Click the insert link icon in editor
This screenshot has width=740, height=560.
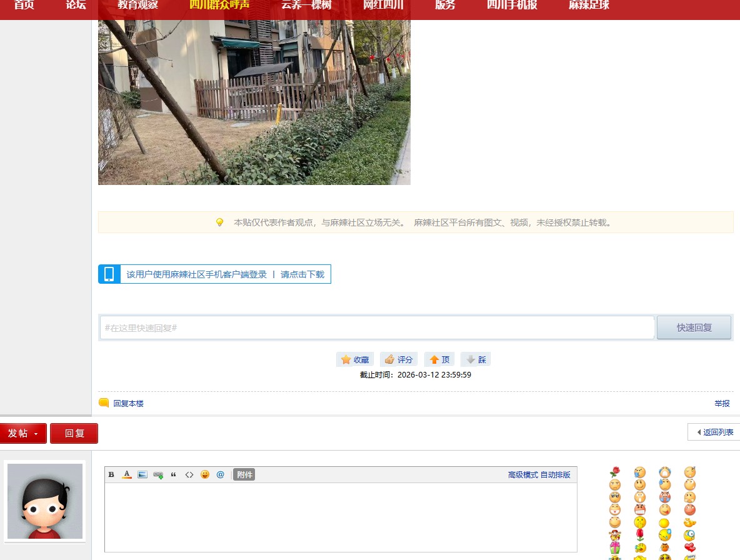158,475
